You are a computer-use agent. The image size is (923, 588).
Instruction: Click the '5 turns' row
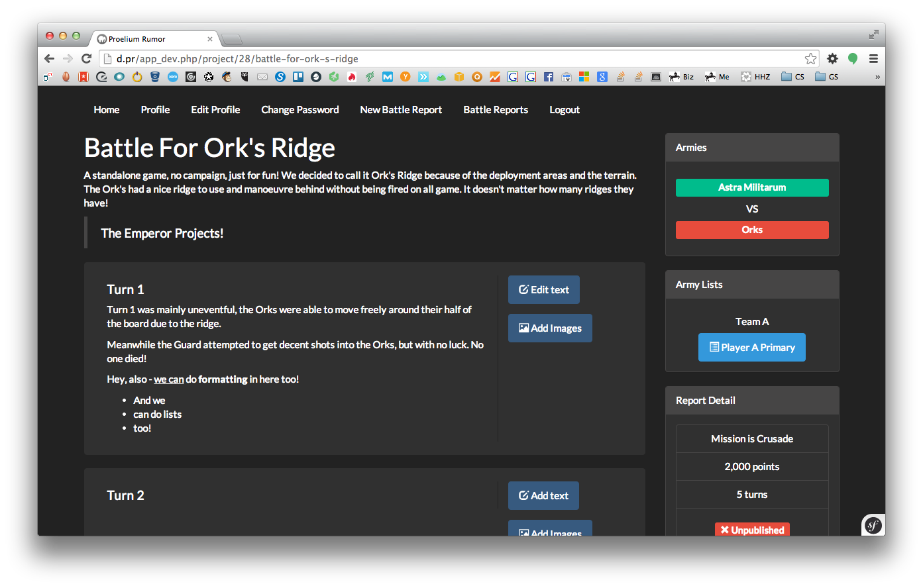(x=752, y=495)
